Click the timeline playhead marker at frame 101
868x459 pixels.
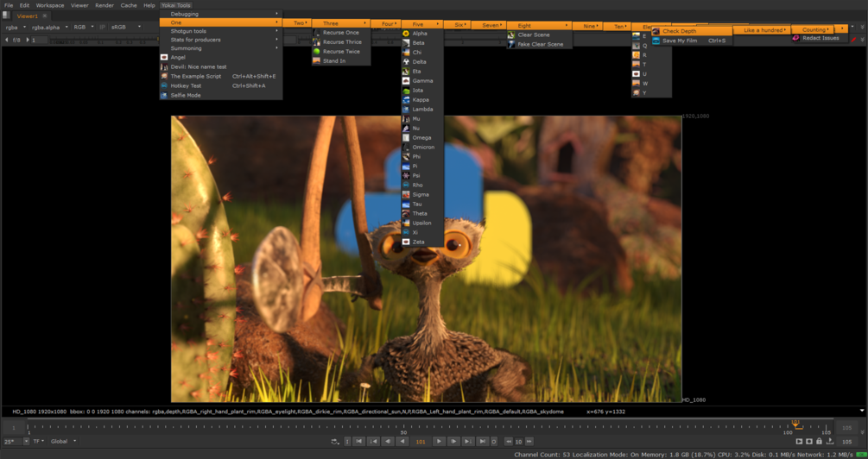(796, 424)
